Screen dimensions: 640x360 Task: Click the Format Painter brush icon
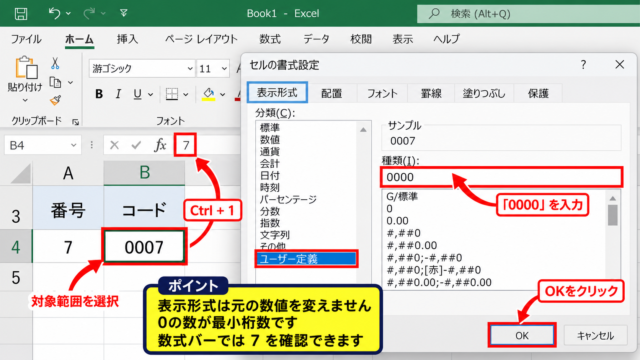point(55,100)
